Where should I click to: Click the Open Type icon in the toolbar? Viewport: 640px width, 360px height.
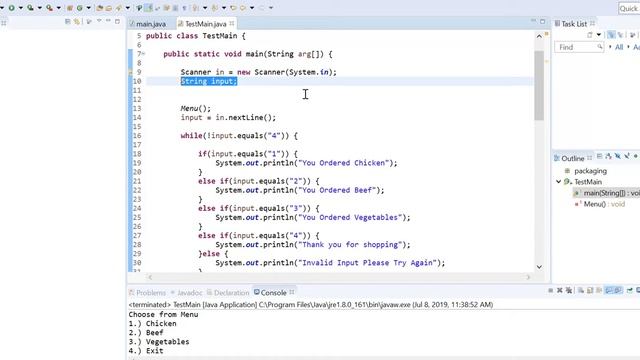pyautogui.click(x=100, y=8)
